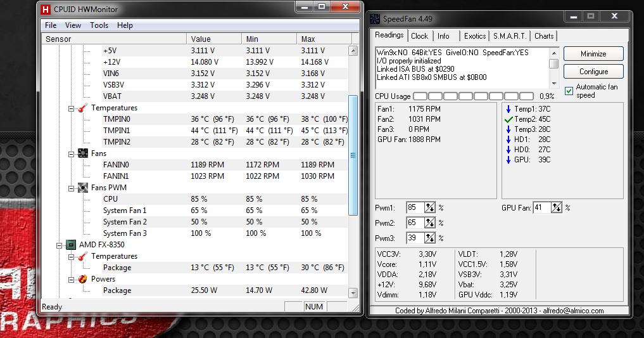This screenshot has height=338, width=644.
Task: Click the green checkmark beside Temp2
Action: tap(508, 119)
